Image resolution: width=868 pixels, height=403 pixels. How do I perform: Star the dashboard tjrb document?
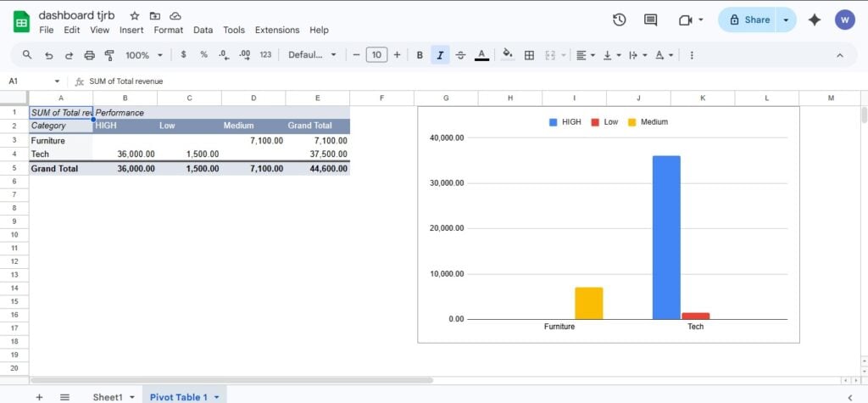coord(135,16)
